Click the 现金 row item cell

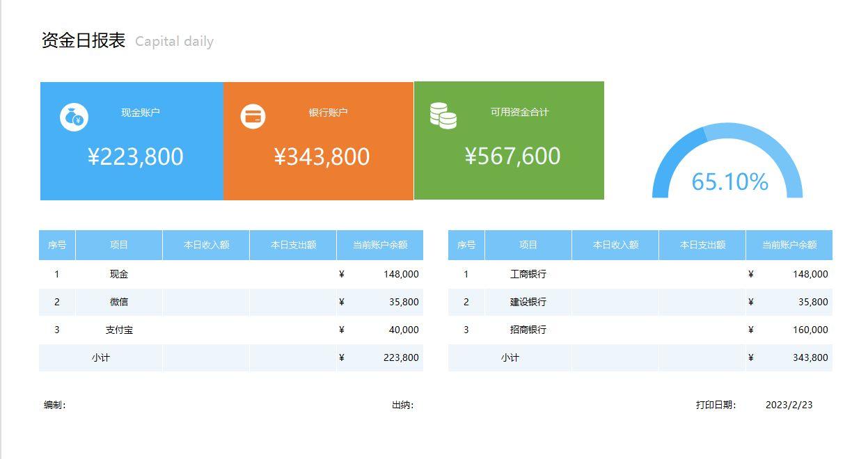click(119, 274)
